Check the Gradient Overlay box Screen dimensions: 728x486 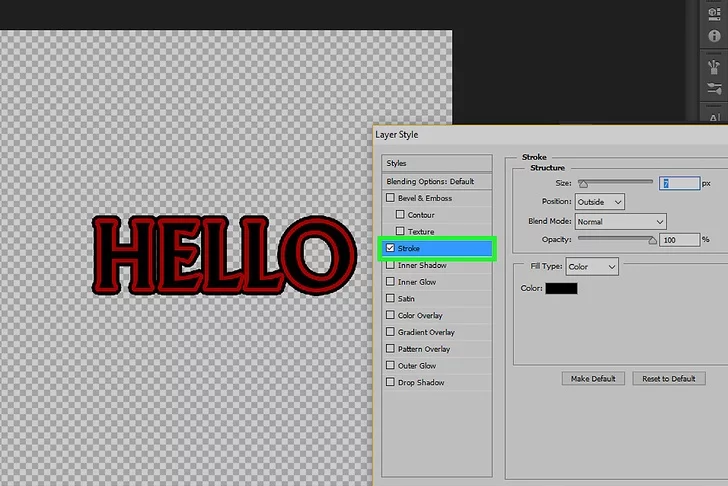point(391,332)
